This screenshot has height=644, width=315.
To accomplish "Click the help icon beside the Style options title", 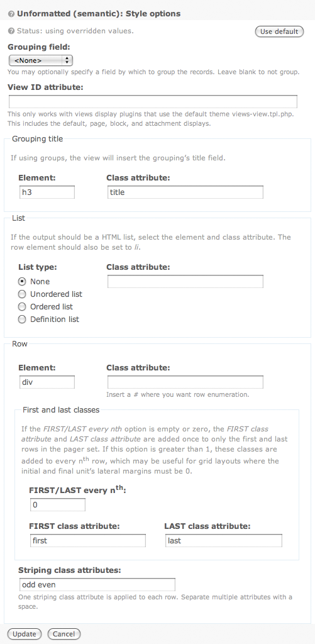I will click(11, 14).
